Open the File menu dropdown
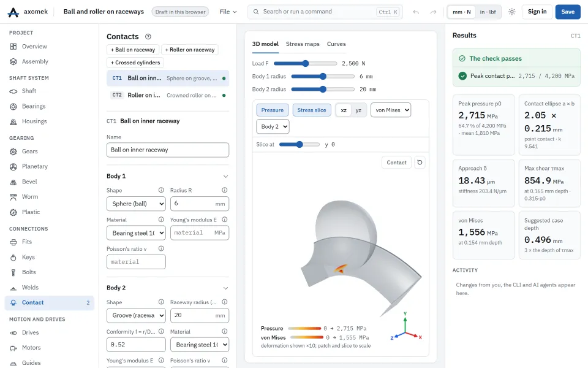The width and height of the screenshot is (588, 368). [228, 12]
